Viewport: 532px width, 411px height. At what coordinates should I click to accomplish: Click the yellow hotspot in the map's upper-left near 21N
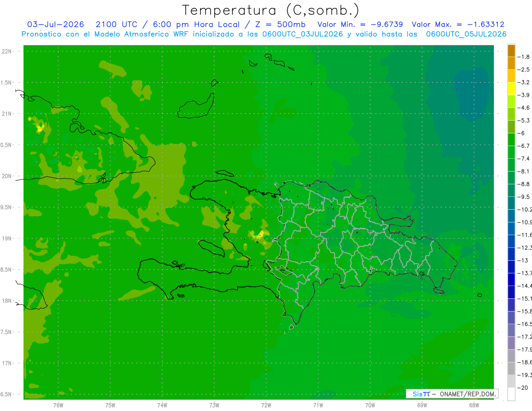coord(39,129)
